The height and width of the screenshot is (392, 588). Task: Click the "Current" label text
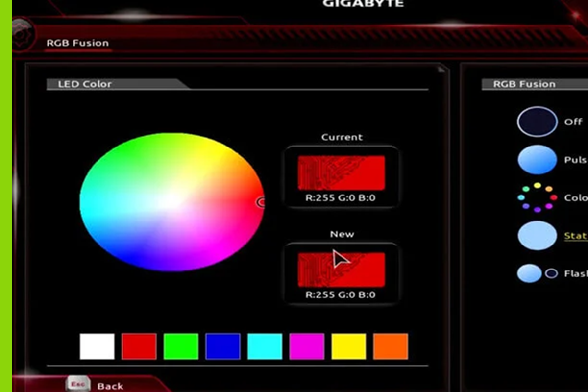coord(342,137)
